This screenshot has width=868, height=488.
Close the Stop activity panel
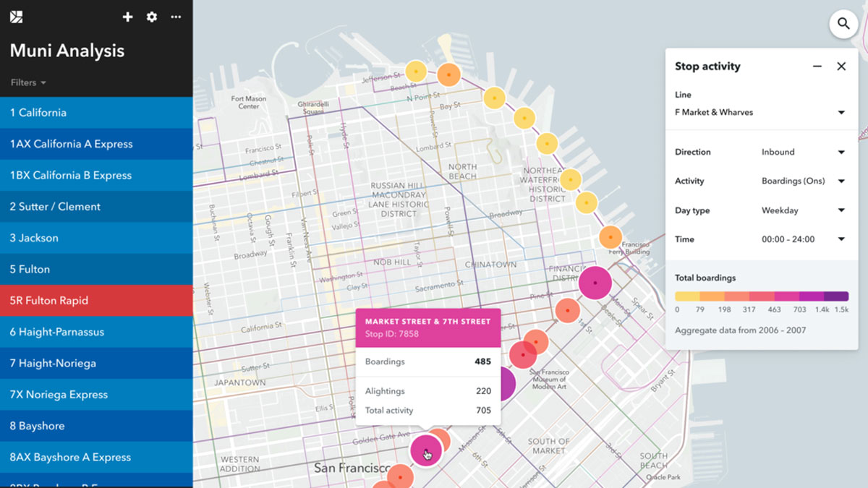tap(841, 67)
